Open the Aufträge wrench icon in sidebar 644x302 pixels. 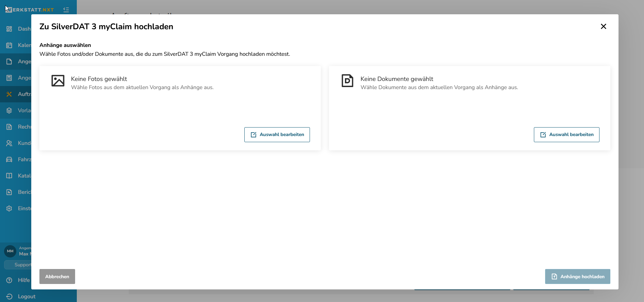pyautogui.click(x=9, y=94)
